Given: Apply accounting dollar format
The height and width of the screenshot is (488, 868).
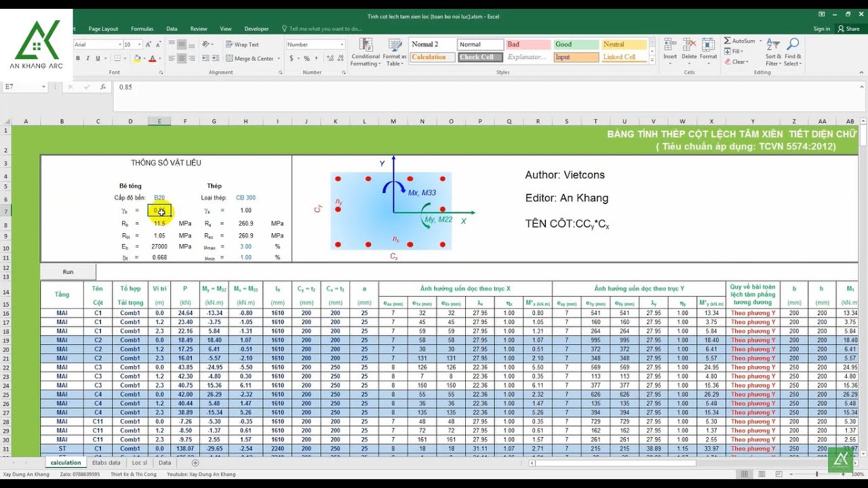Looking at the screenshot, I should pyautogui.click(x=292, y=58).
